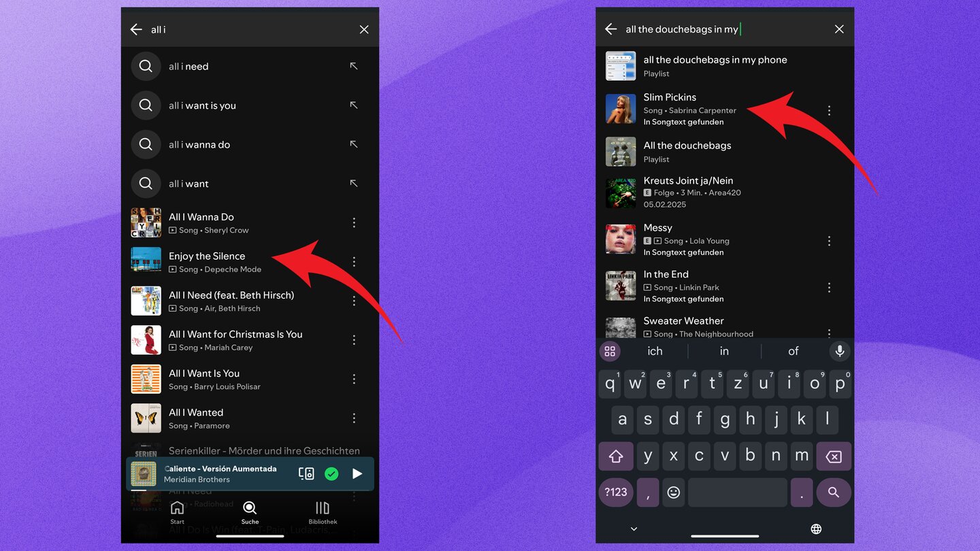Toggle the saved checkmark for Caliente track
Image resolution: width=980 pixels, height=551 pixels.
point(331,473)
